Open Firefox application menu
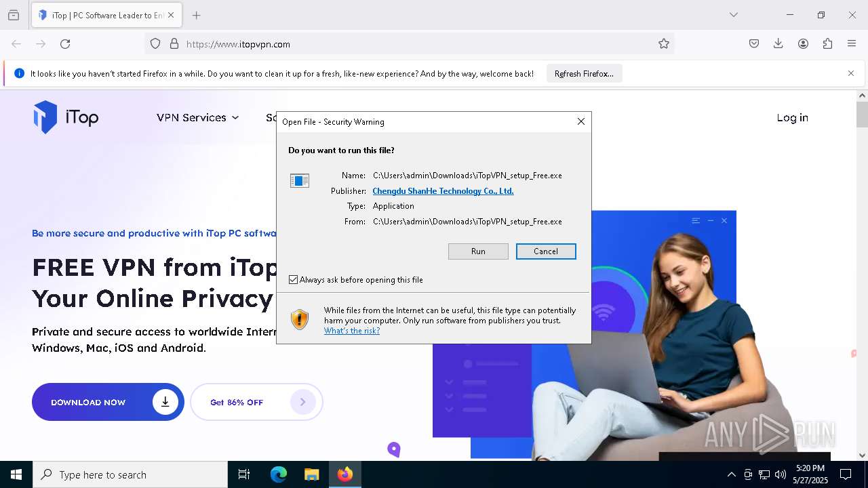Screen dimensions: 868x488 click(x=852, y=44)
